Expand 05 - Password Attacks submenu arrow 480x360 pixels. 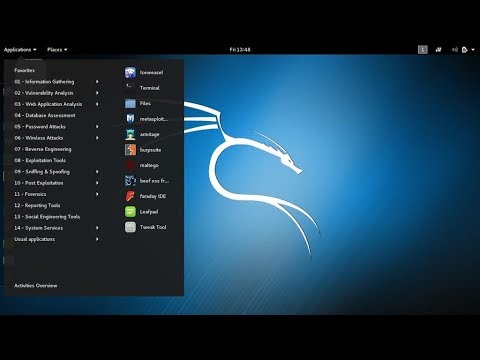97,127
